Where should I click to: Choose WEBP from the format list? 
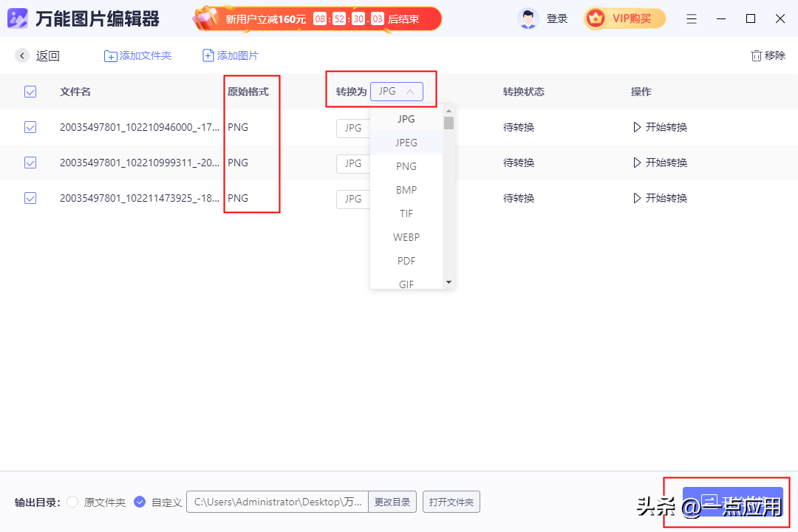pyautogui.click(x=406, y=237)
